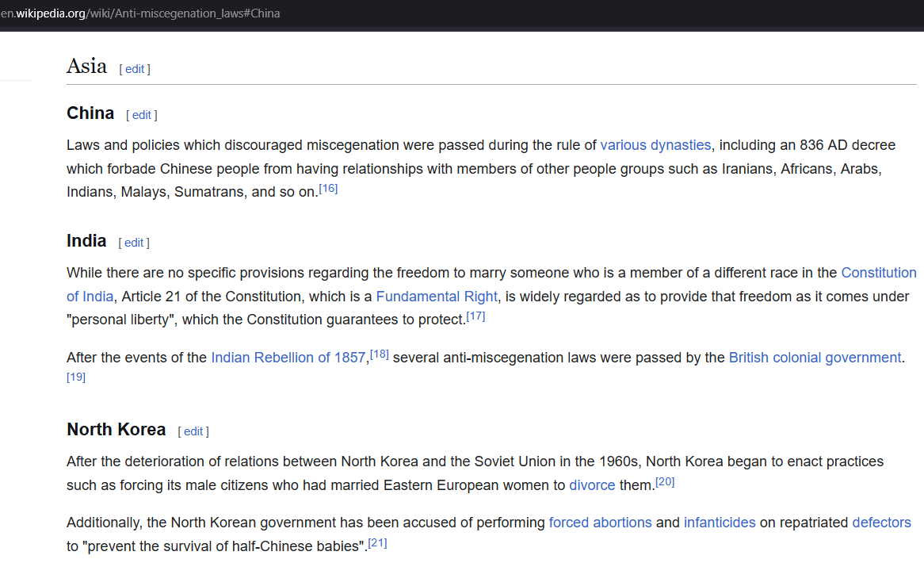Edit the North Korea section
This screenshot has width=924, height=563.
coord(193,431)
